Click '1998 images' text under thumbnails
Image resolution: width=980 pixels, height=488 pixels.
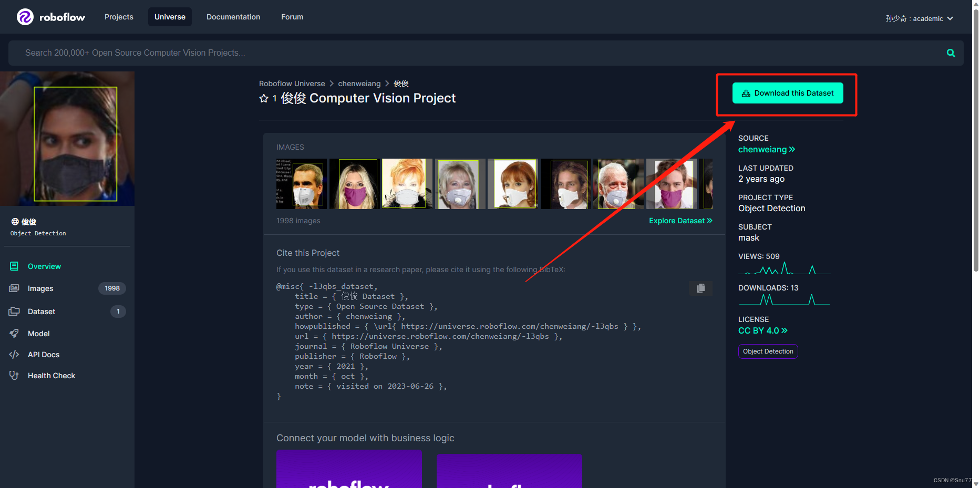298,221
